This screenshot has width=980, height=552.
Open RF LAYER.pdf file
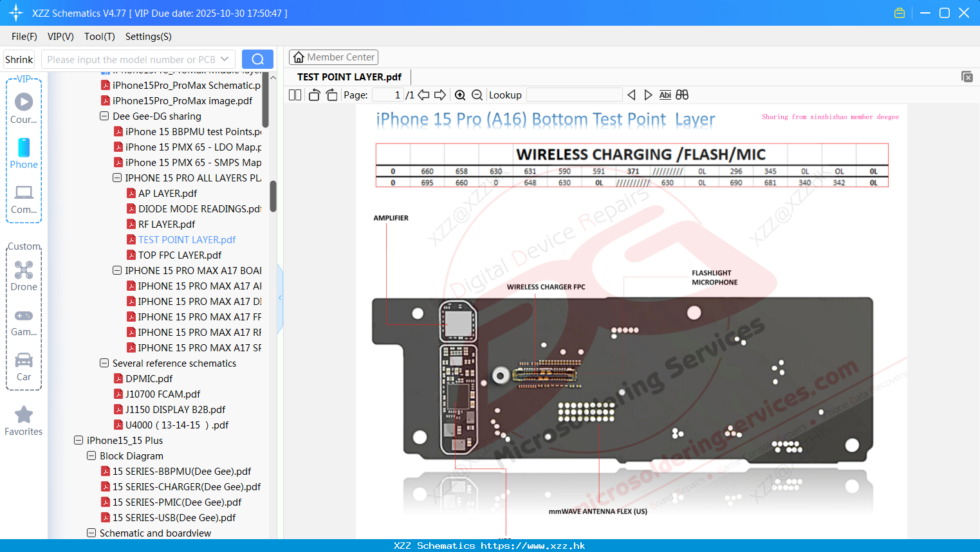[x=167, y=225]
